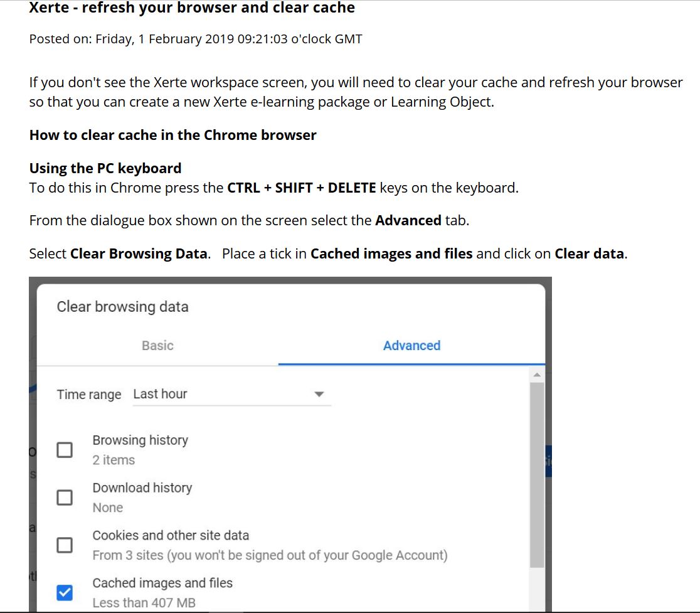Viewport: 700px width, 613px height.
Task: Click the dialog vertical scrollbar thumb
Action: (537, 475)
